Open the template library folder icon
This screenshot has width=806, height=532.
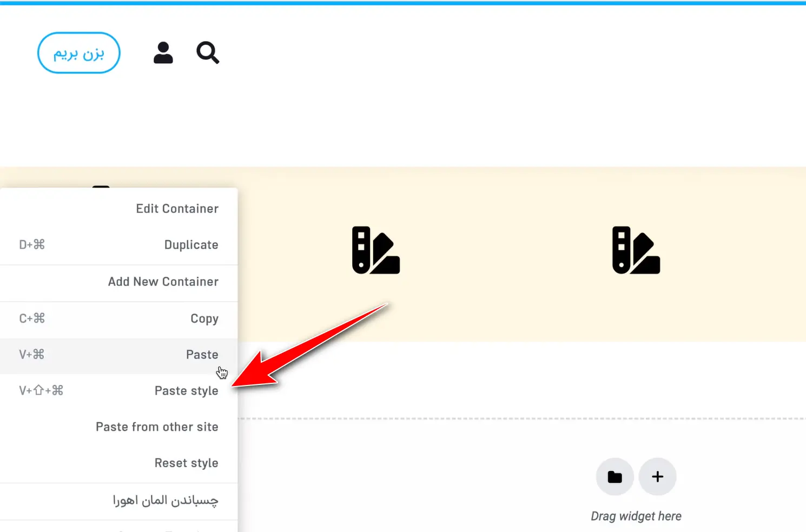click(615, 476)
